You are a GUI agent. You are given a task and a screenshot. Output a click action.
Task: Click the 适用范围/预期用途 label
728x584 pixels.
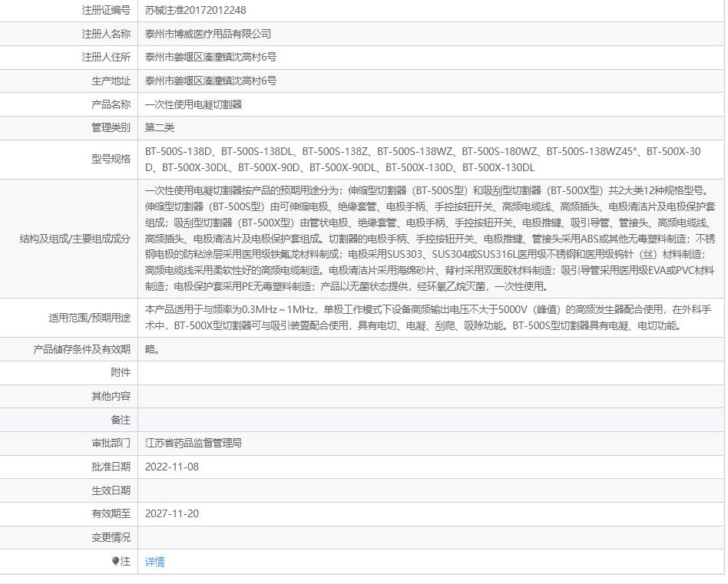[90, 317]
